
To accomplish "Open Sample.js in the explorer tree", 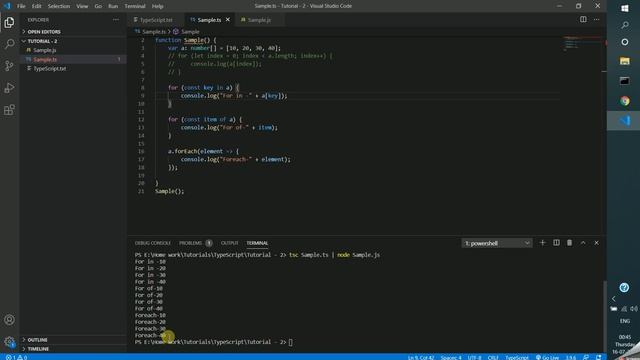I will [x=73, y=50].
